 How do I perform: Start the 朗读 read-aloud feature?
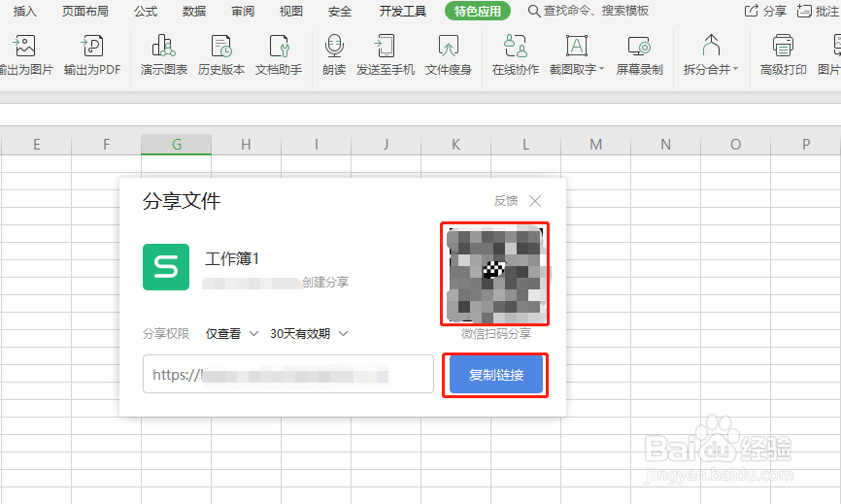(334, 54)
